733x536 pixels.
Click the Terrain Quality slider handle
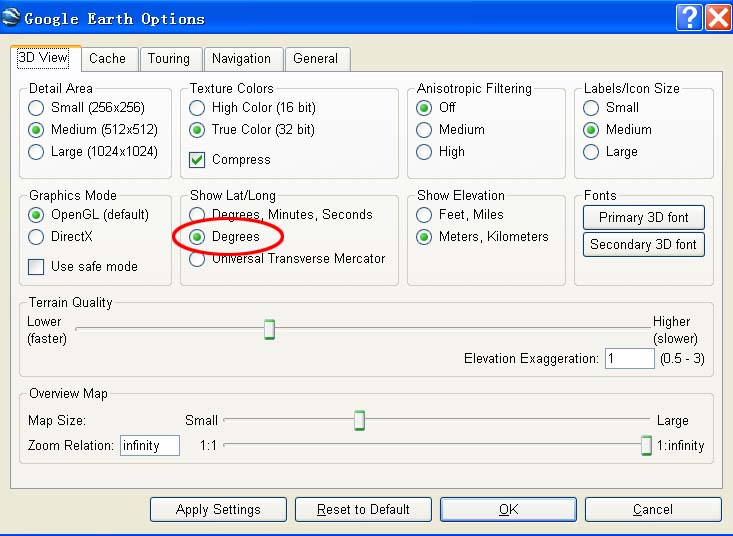(269, 330)
